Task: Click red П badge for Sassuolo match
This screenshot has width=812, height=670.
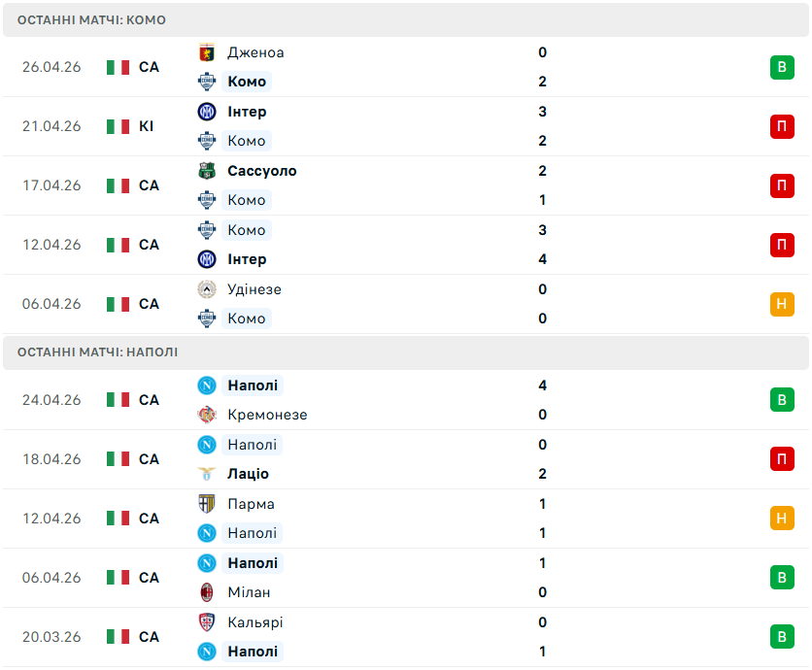Action: click(782, 185)
